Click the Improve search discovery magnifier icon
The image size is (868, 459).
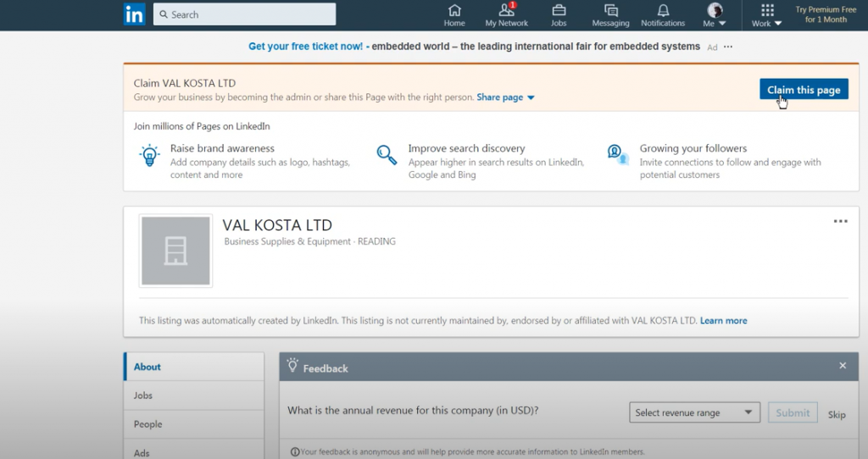coord(387,154)
